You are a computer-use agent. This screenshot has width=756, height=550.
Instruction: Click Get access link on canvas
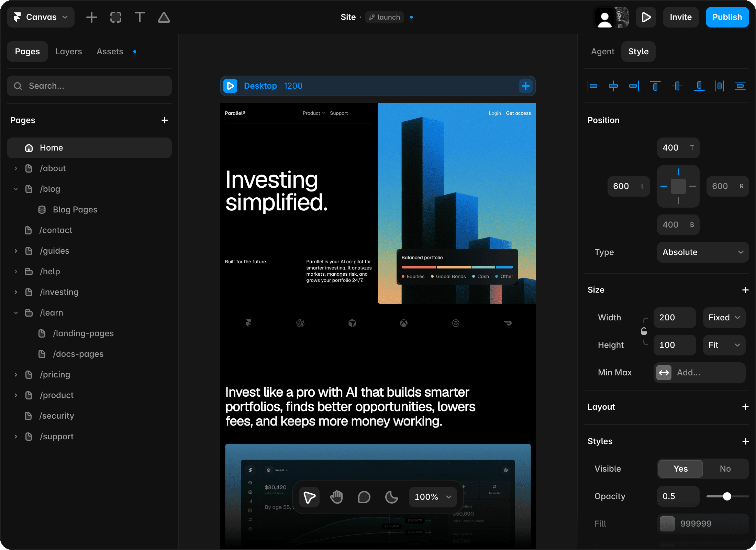coord(518,113)
